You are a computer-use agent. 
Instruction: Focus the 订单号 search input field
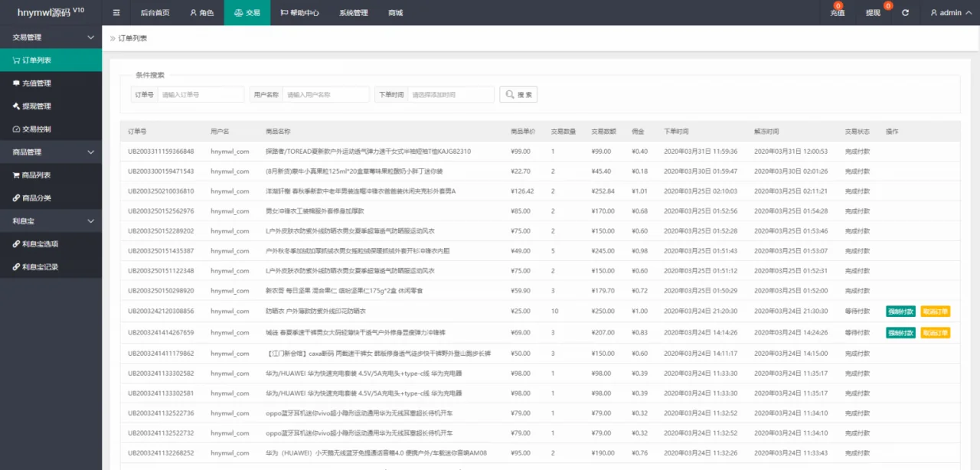[x=201, y=94]
